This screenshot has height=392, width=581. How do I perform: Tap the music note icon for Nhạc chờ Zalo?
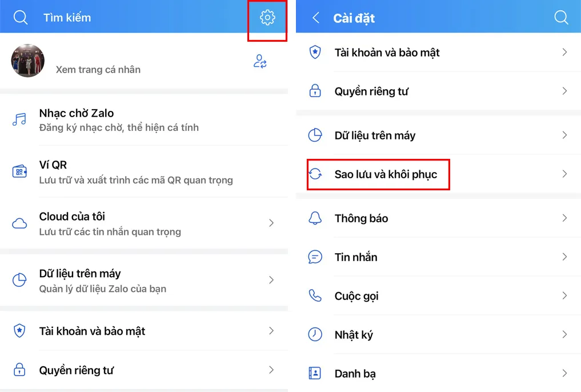19,119
